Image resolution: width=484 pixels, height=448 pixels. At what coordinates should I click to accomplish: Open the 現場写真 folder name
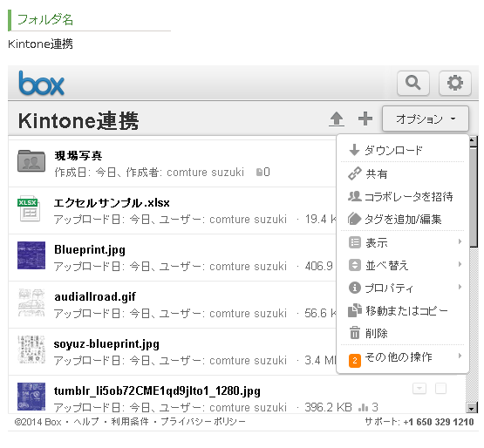(x=78, y=155)
